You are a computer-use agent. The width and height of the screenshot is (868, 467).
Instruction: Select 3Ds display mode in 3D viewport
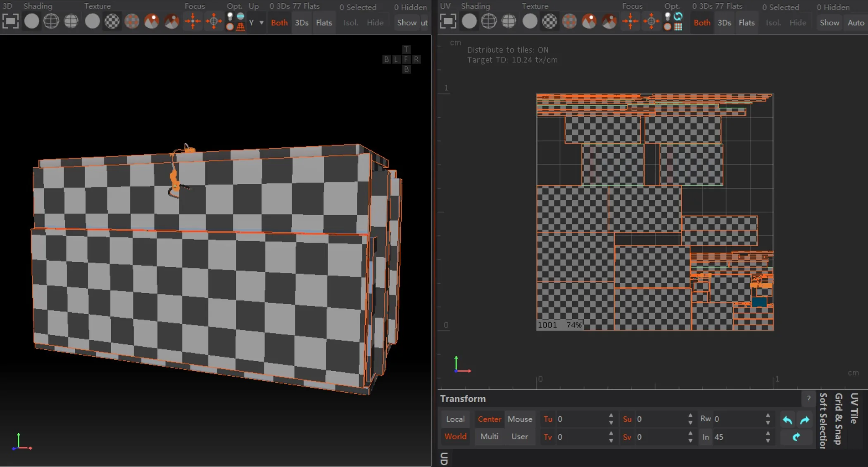click(302, 23)
